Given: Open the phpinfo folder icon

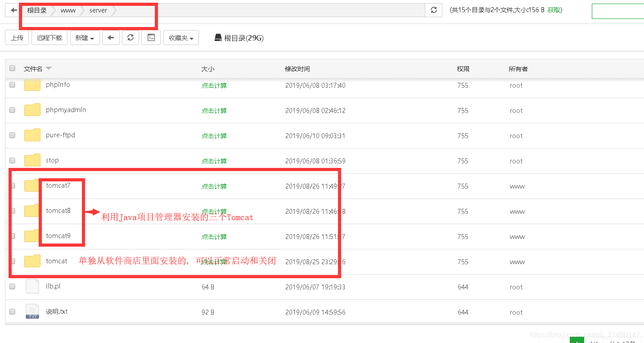Looking at the screenshot, I should (32, 85).
